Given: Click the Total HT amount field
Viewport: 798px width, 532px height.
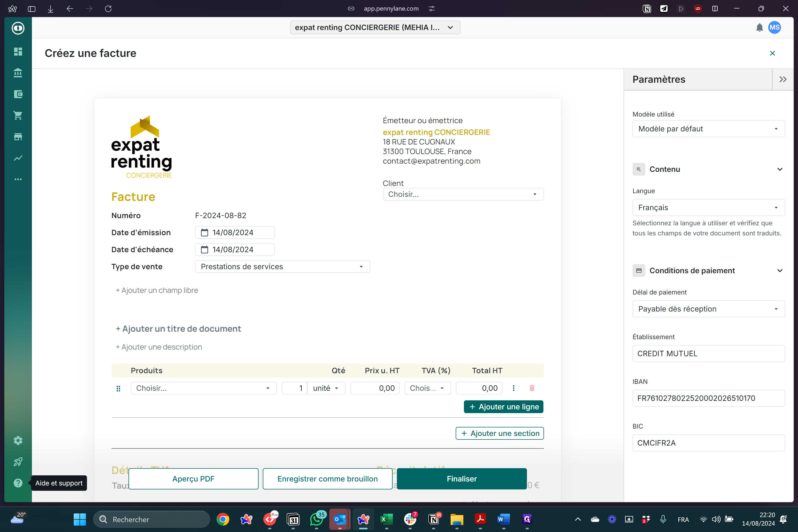Looking at the screenshot, I should [x=479, y=388].
